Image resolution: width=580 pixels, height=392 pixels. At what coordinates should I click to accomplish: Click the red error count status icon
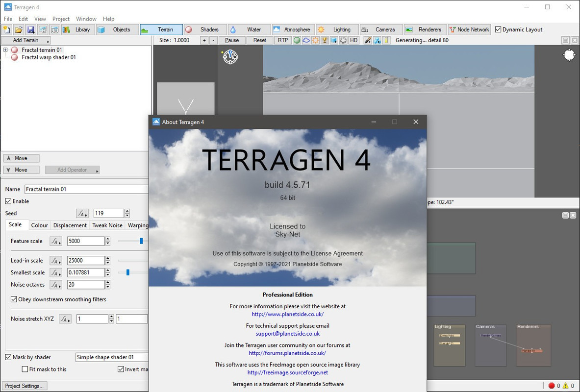click(552, 386)
